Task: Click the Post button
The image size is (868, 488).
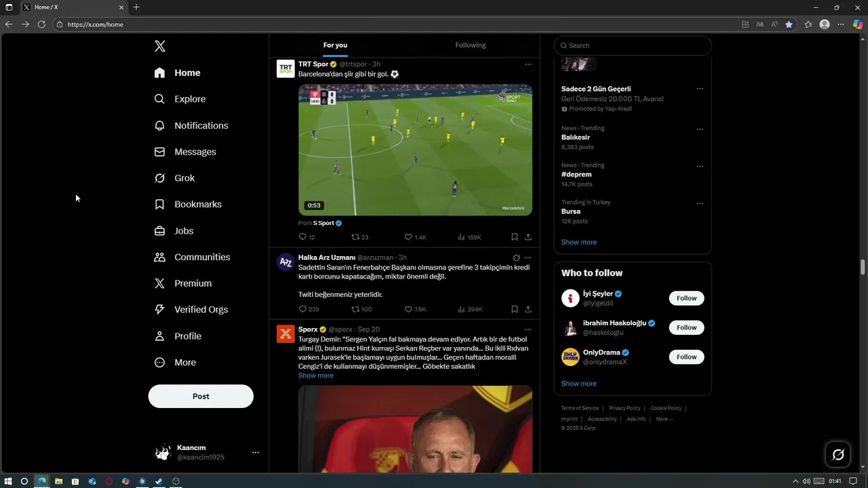Action: [201, 396]
